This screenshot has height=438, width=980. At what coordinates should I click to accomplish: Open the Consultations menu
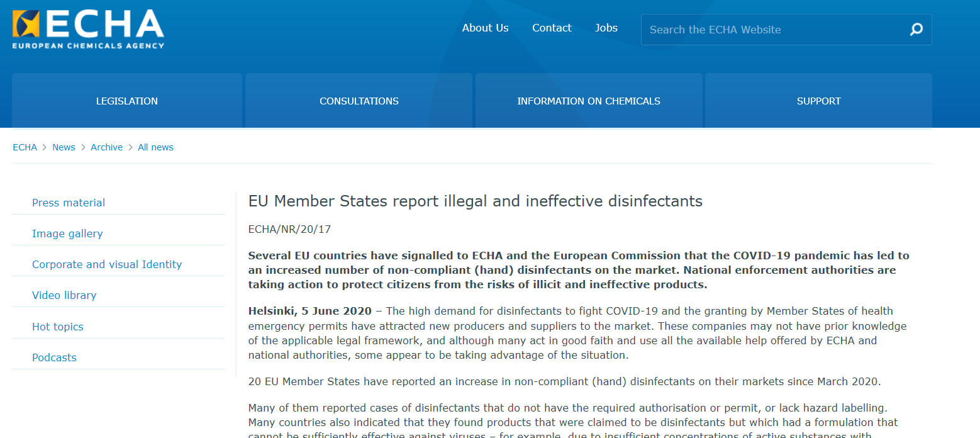(x=359, y=101)
